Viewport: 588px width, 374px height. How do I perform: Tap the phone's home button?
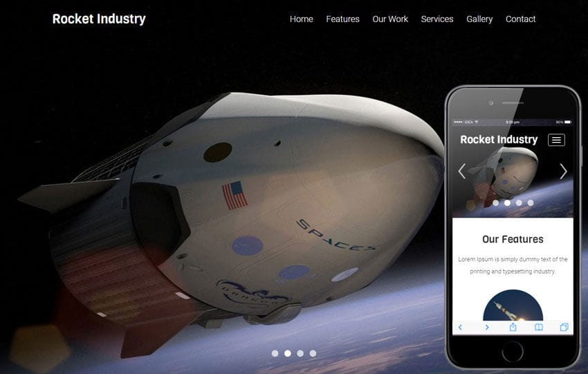(x=512, y=353)
